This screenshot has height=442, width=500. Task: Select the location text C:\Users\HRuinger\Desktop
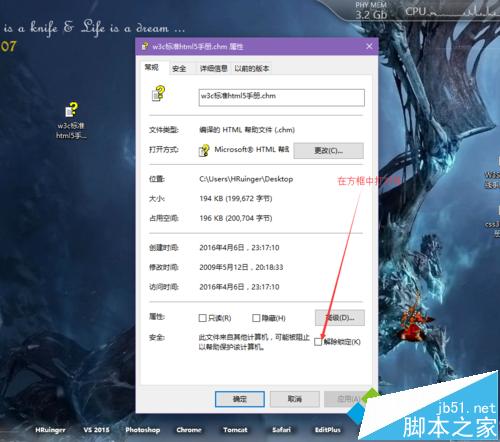coord(246,179)
